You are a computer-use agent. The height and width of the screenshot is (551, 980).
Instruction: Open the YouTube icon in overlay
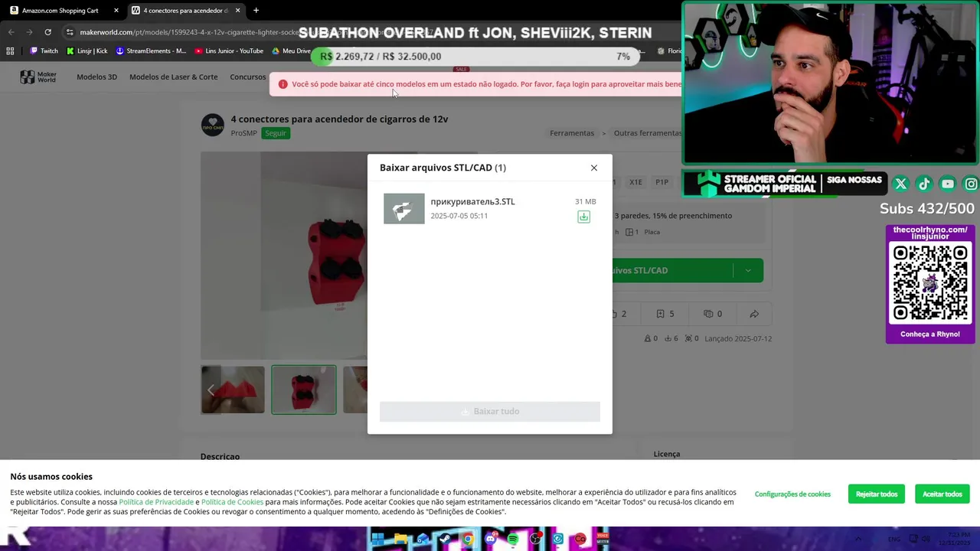coord(948,184)
